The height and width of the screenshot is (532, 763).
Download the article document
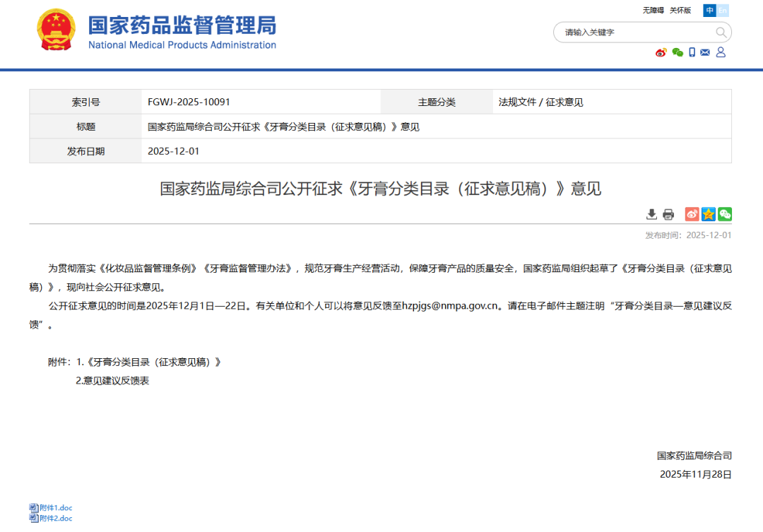click(651, 214)
